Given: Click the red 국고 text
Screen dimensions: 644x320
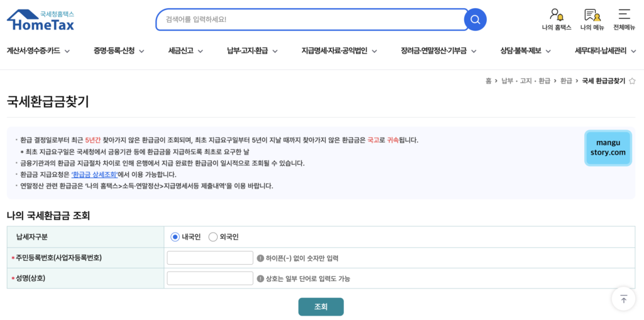Looking at the screenshot, I should click(x=372, y=140).
